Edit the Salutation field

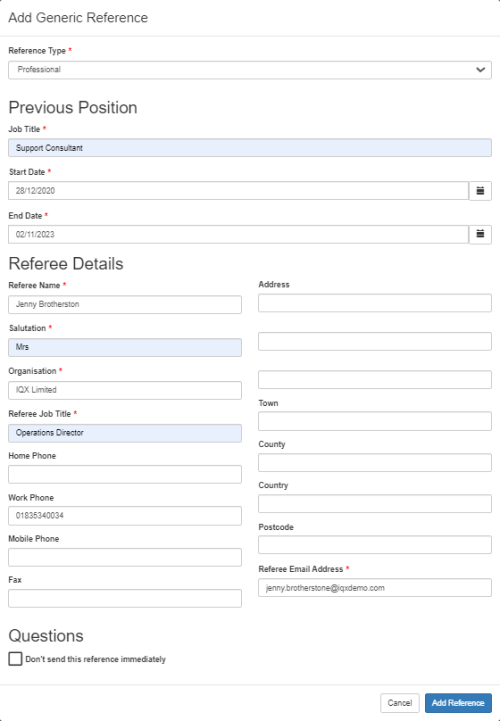coord(125,347)
